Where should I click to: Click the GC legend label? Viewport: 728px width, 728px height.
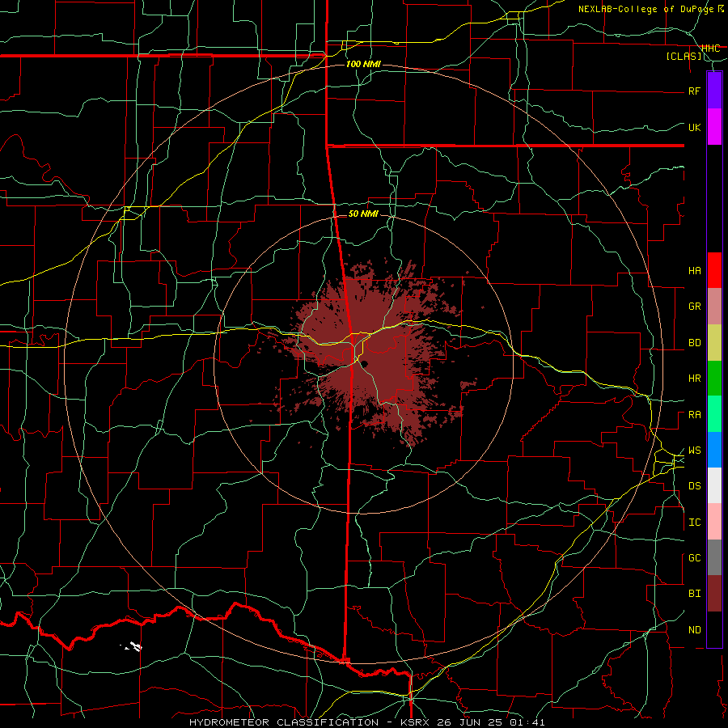coord(695,558)
